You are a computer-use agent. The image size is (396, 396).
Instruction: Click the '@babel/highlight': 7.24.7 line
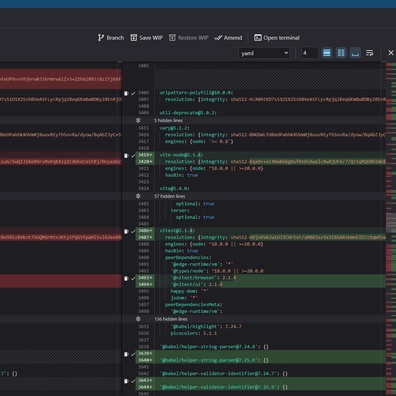tap(206, 326)
